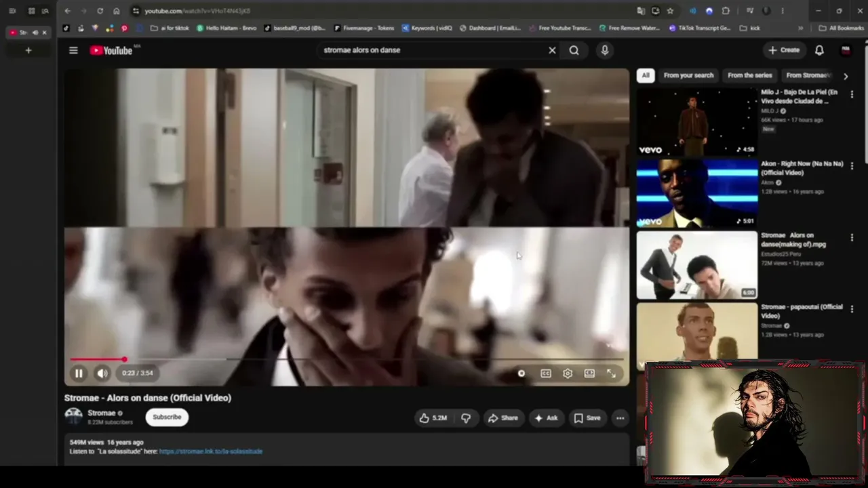The width and height of the screenshot is (868, 488).
Task: Mute the video player volume
Action: 102,373
